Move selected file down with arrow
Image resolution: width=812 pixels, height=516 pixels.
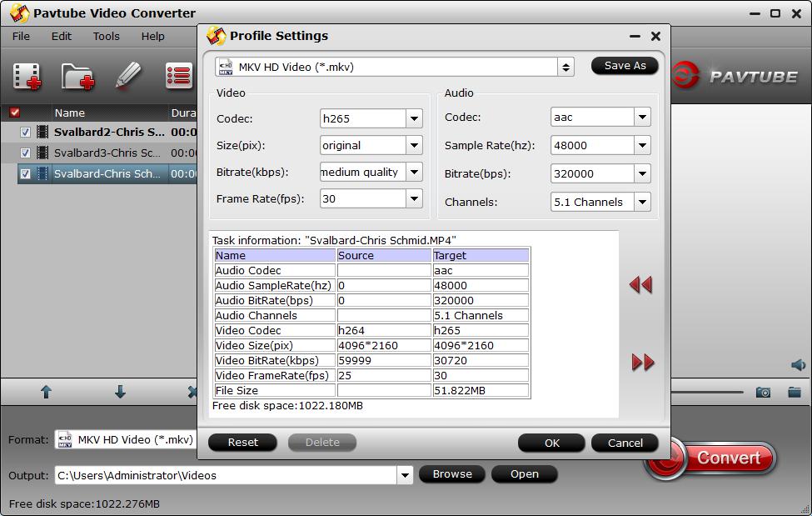tap(120, 392)
